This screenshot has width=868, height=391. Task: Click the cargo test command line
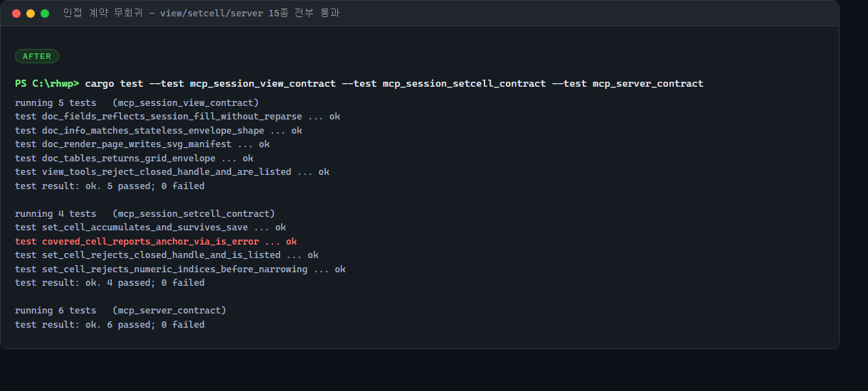click(394, 83)
